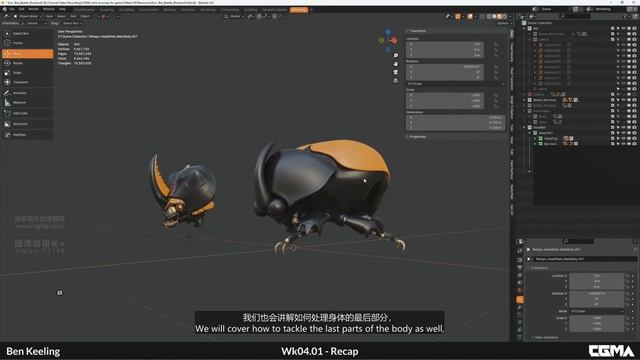
Task: Open the Window menu
Action: coord(49,9)
